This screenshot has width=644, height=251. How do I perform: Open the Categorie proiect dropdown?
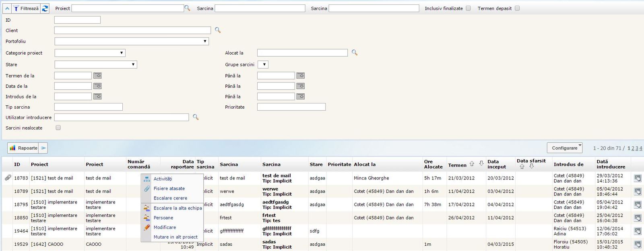click(90, 53)
